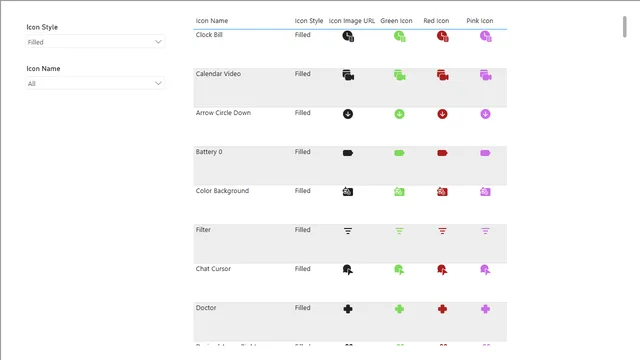
Task: Click the pink Clock Bill icon
Action: pos(485,36)
